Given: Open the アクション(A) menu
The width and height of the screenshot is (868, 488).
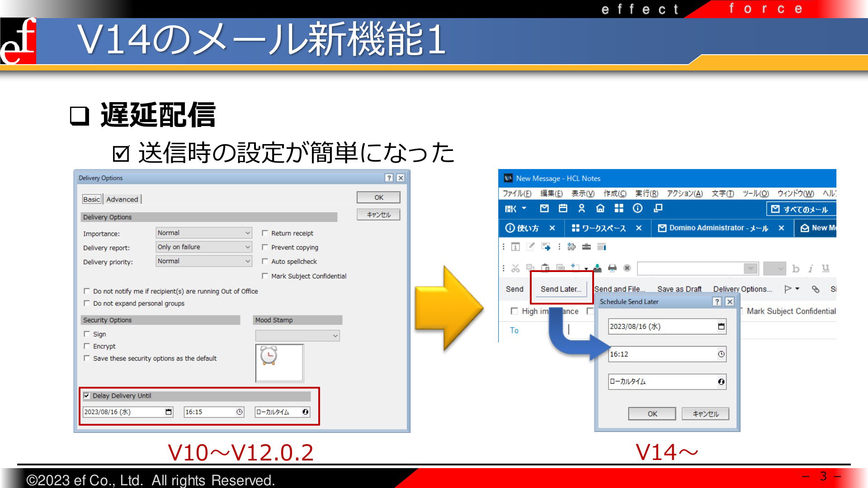Looking at the screenshot, I should (x=684, y=193).
